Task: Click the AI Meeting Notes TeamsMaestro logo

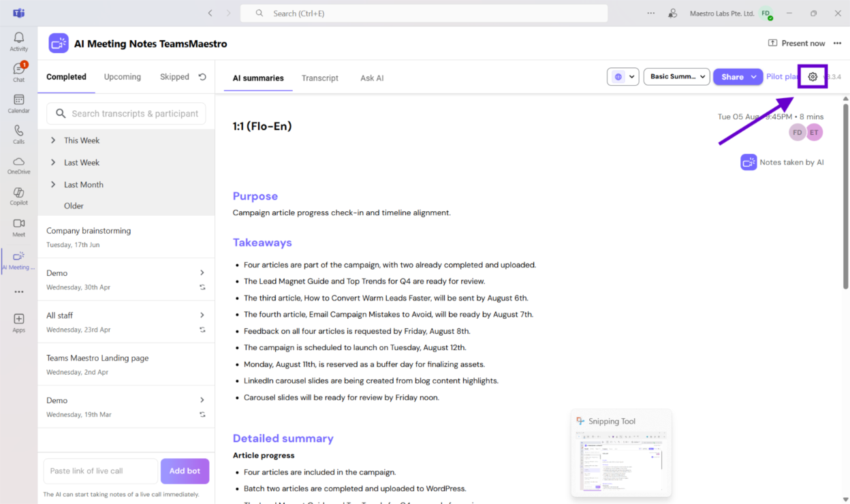Action: point(59,43)
